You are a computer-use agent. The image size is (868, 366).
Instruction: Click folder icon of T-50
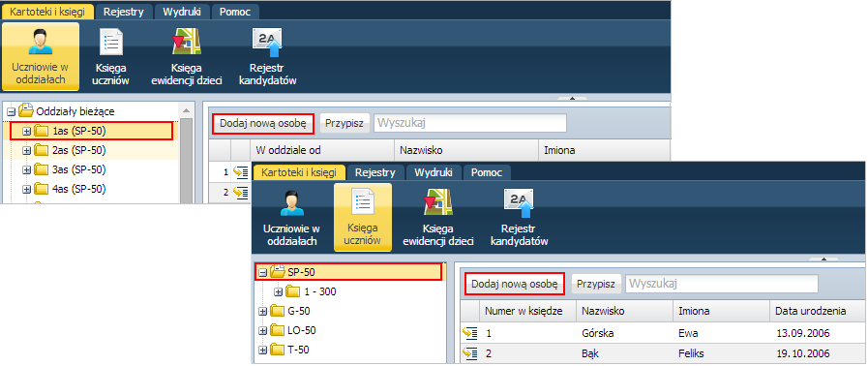pyautogui.click(x=278, y=350)
